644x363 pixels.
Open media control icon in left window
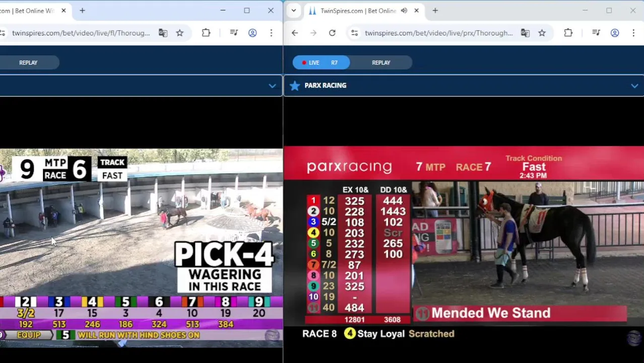pos(234,33)
